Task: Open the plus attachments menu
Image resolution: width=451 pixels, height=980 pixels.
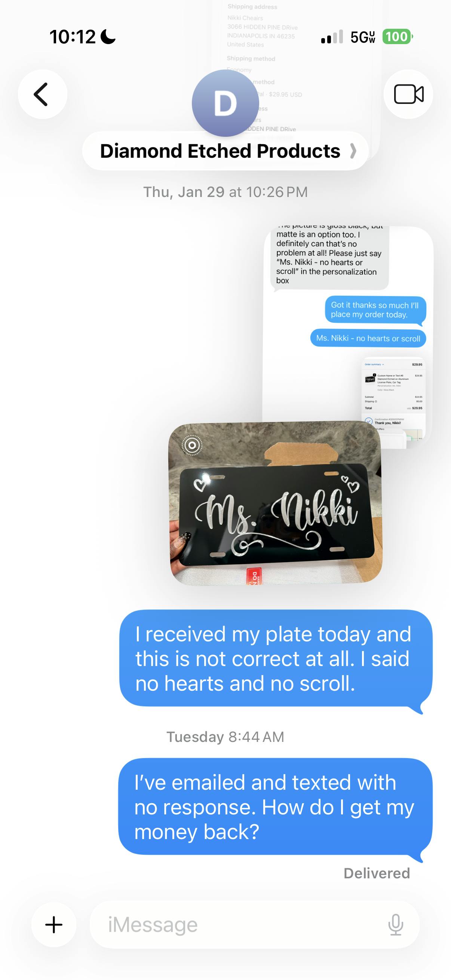Action: point(53,924)
